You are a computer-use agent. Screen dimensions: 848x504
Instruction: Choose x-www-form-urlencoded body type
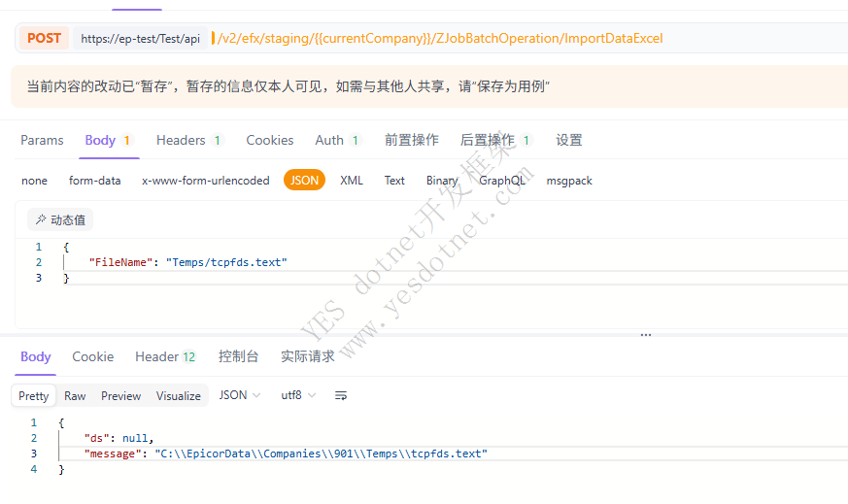pos(206,181)
